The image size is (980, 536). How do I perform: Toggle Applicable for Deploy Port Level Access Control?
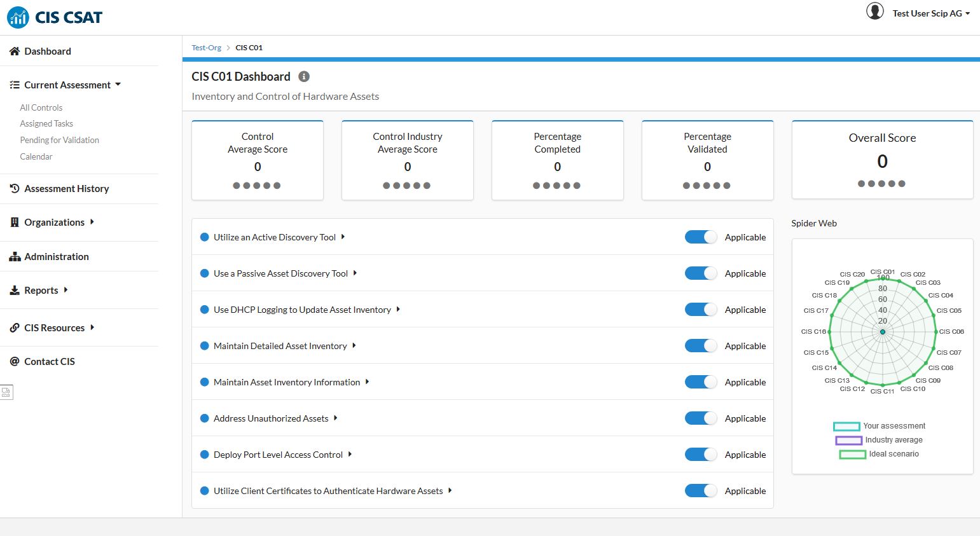pyautogui.click(x=701, y=455)
